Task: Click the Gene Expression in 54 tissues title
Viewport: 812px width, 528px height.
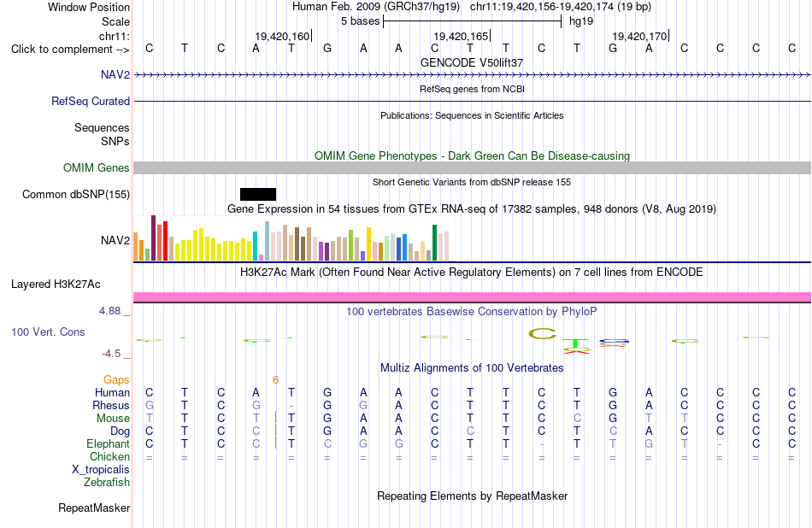Action: 472,209
